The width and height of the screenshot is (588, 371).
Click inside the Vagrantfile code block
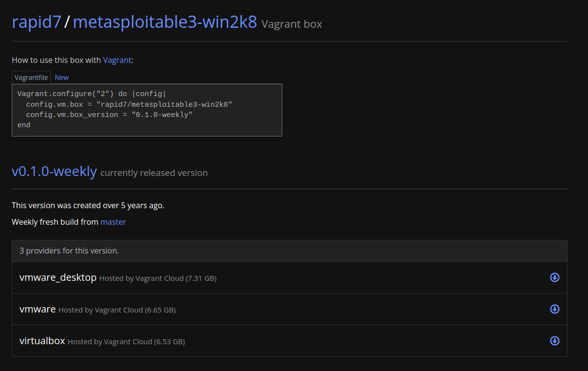click(x=146, y=109)
